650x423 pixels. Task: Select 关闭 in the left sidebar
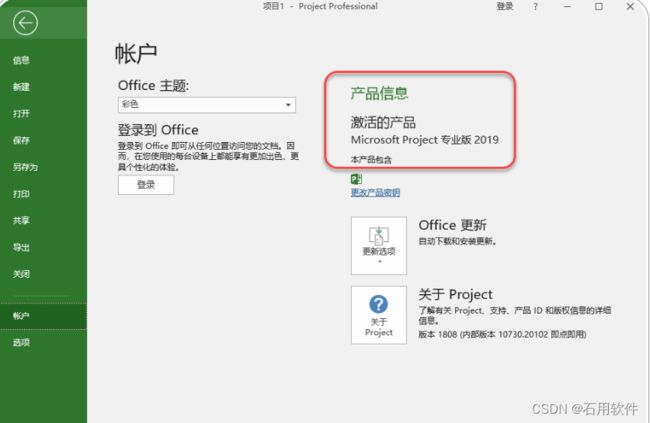tap(21, 274)
